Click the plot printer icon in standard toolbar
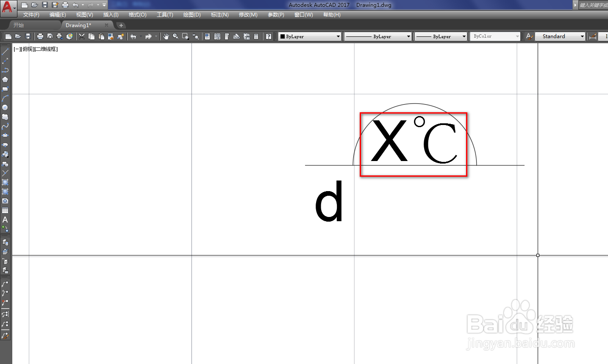608x364 pixels. 40,36
